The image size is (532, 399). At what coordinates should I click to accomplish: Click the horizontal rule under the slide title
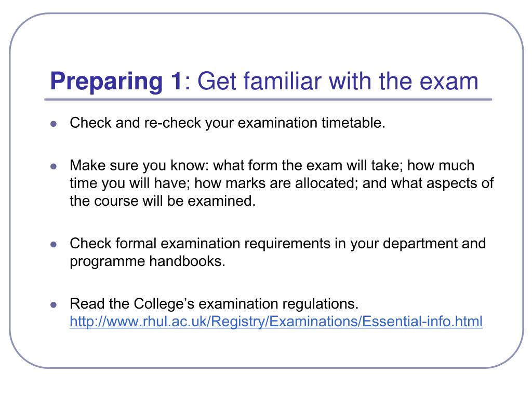pyautogui.click(x=268, y=100)
